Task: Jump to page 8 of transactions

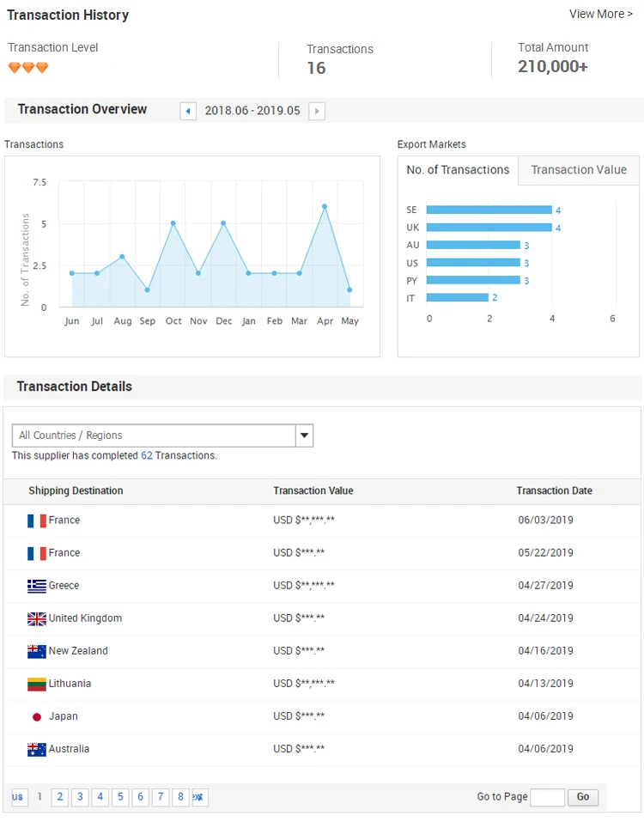Action: [x=180, y=797]
